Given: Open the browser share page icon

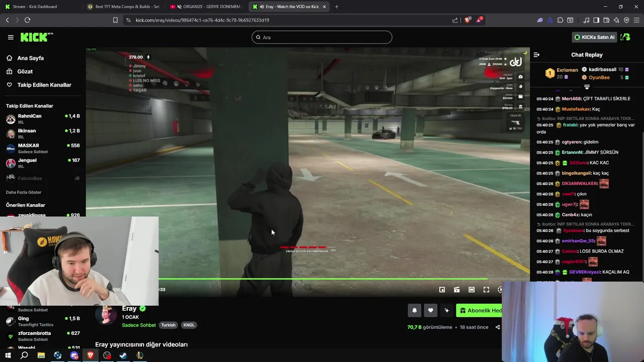Looking at the screenshot, I should pyautogui.click(x=455, y=20).
